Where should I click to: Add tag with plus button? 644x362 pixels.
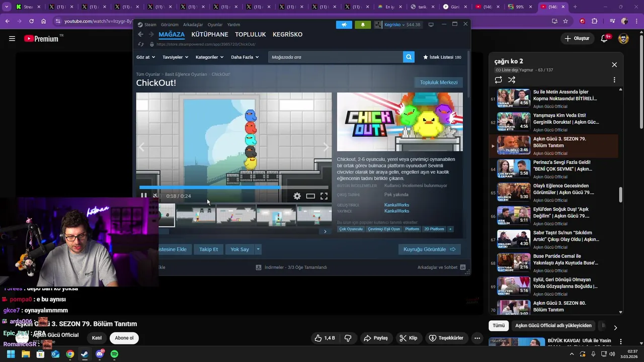450,229
